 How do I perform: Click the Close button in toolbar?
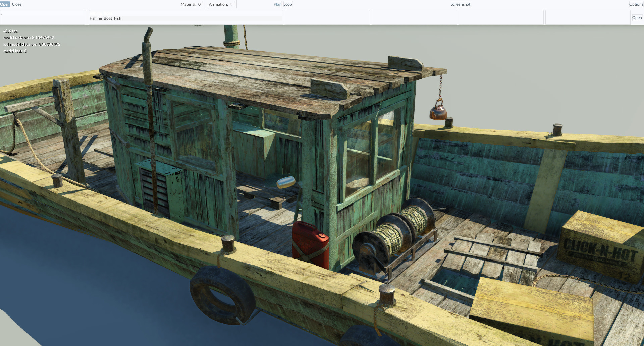(17, 4)
